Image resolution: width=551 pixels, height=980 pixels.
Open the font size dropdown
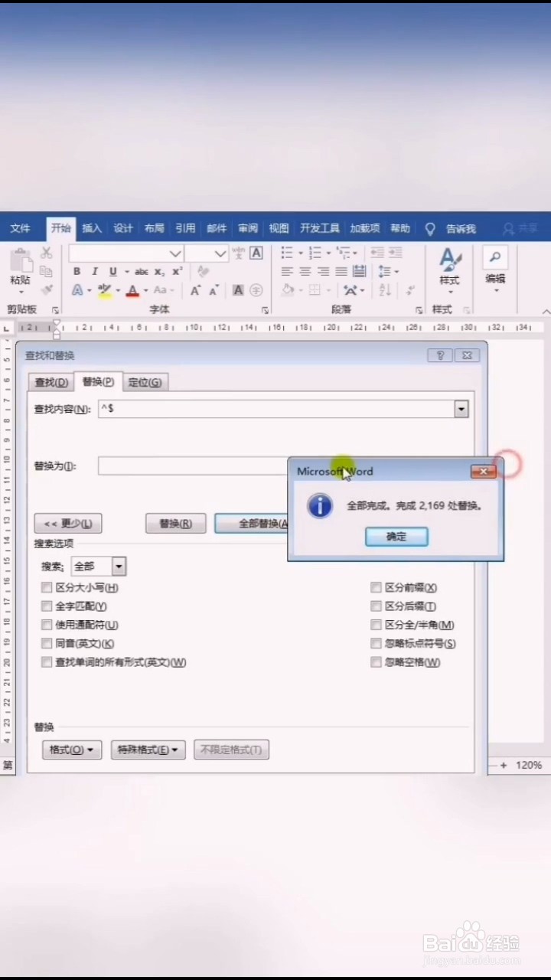pyautogui.click(x=221, y=253)
